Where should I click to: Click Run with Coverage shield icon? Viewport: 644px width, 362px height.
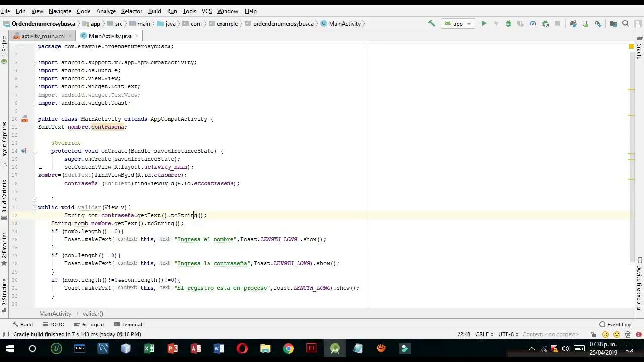point(520,24)
